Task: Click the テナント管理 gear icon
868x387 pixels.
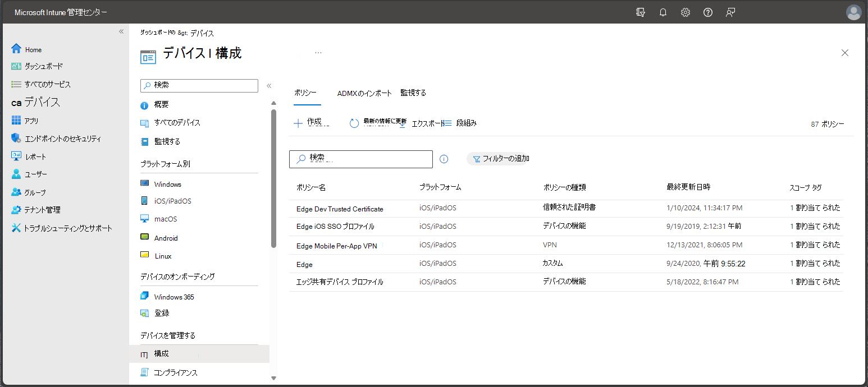Action: (16, 210)
